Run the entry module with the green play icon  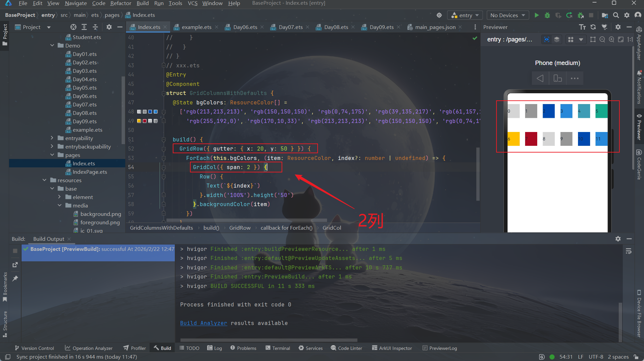pyautogui.click(x=537, y=15)
